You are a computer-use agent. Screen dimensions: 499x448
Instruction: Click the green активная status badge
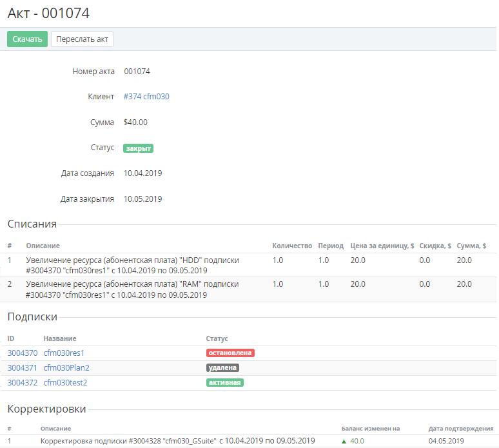click(224, 383)
